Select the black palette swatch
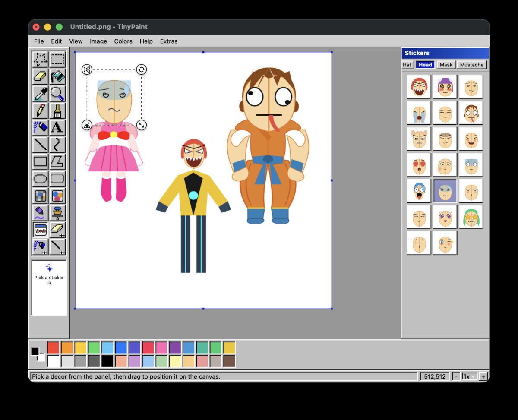Viewport: 518px width, 420px height. click(107, 361)
